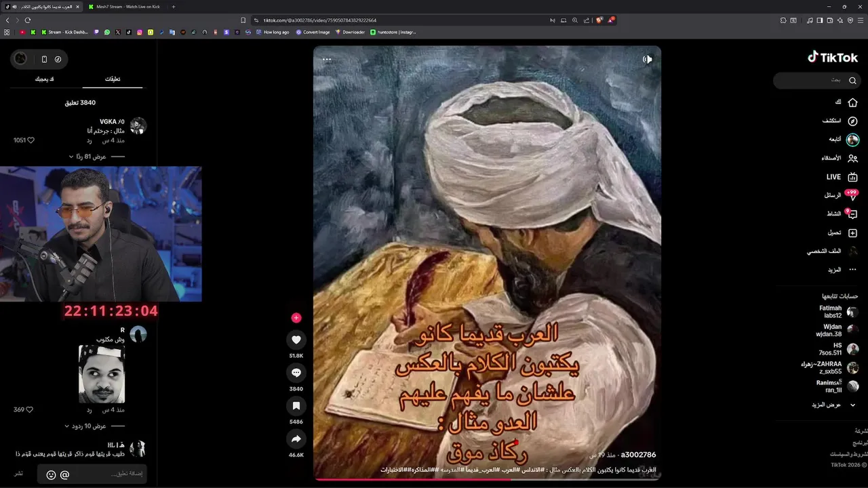868x488 pixels.
Task: Open Brave wallet icon in toolbar
Action: (829, 20)
